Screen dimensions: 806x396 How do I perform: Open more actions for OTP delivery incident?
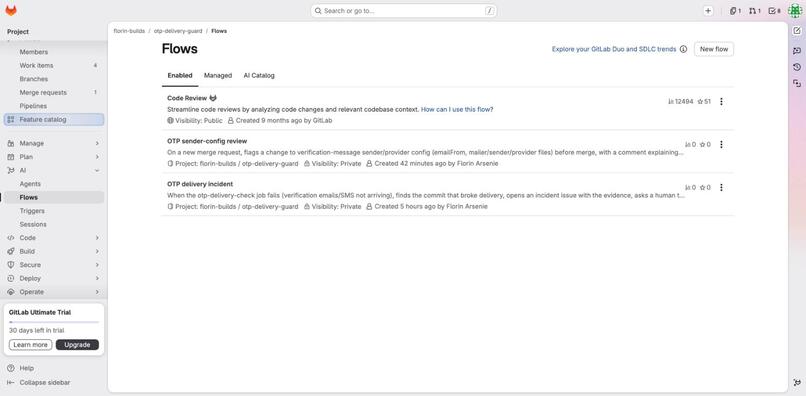[x=721, y=188]
